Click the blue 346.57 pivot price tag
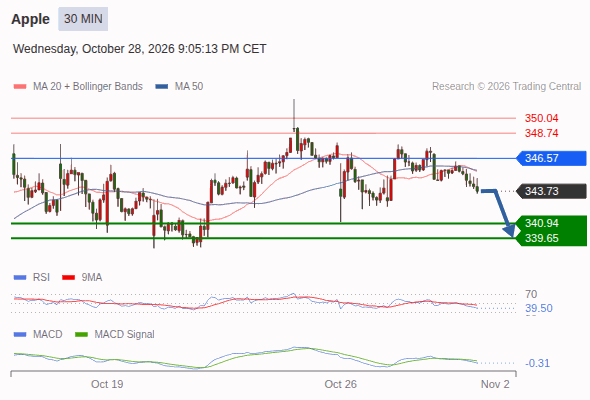The height and width of the screenshot is (400, 590). (x=551, y=158)
